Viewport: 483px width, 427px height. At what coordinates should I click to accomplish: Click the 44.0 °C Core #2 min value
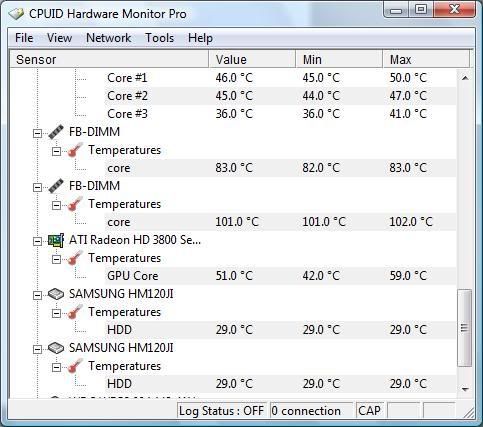(x=321, y=96)
